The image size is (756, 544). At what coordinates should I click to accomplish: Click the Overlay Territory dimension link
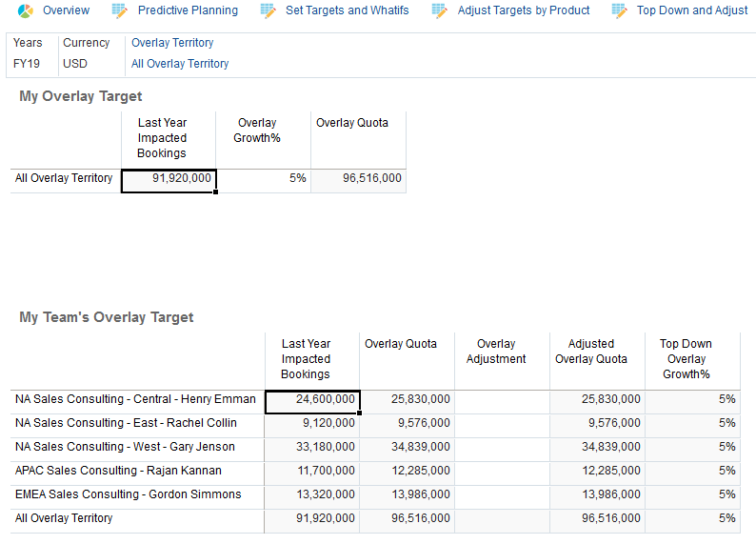(172, 43)
